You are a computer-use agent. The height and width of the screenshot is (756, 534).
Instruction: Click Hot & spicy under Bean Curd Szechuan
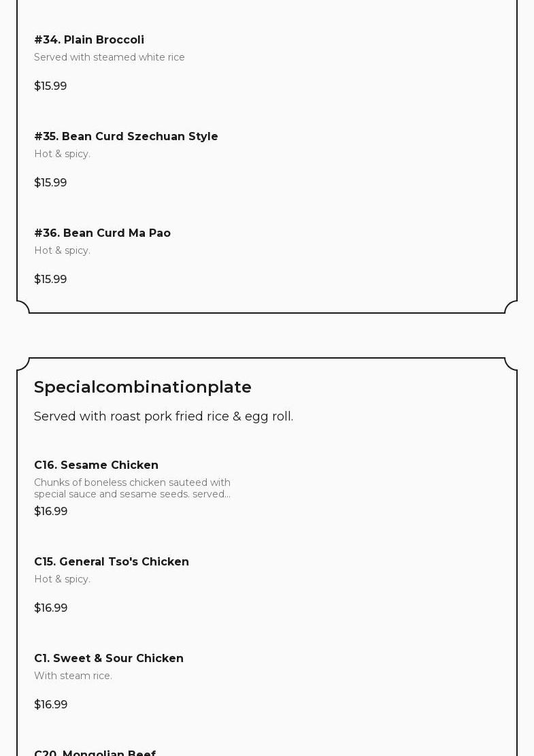pos(62,154)
